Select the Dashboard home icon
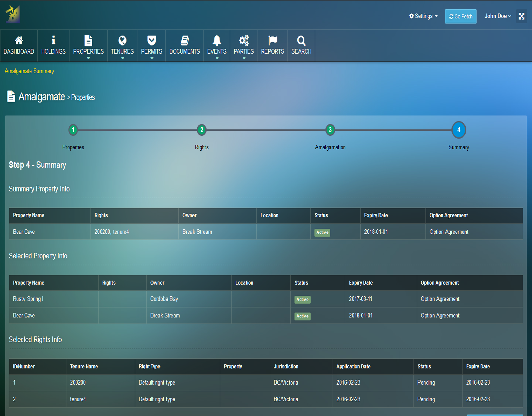 point(18,40)
